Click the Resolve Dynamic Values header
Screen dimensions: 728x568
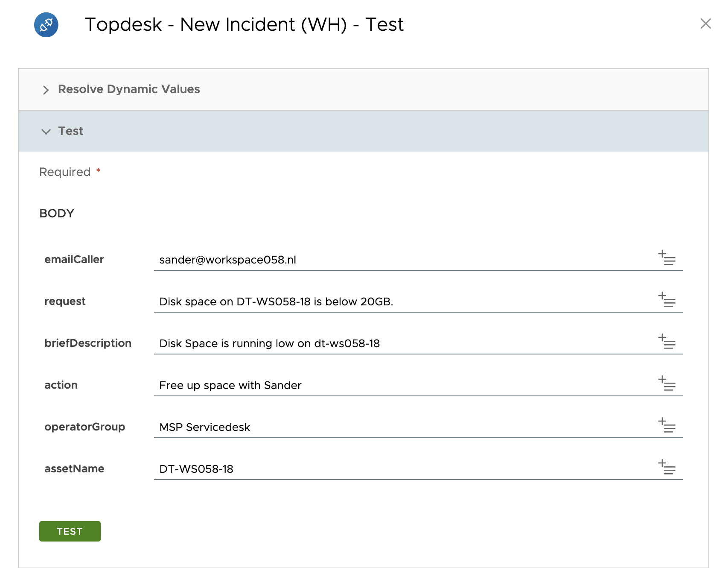pos(129,89)
